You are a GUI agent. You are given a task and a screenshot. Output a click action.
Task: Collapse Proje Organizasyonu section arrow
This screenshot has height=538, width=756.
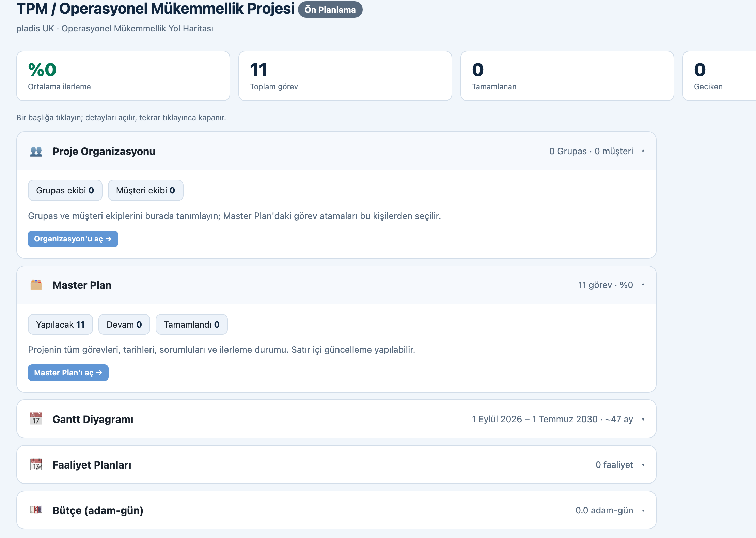[x=643, y=151]
